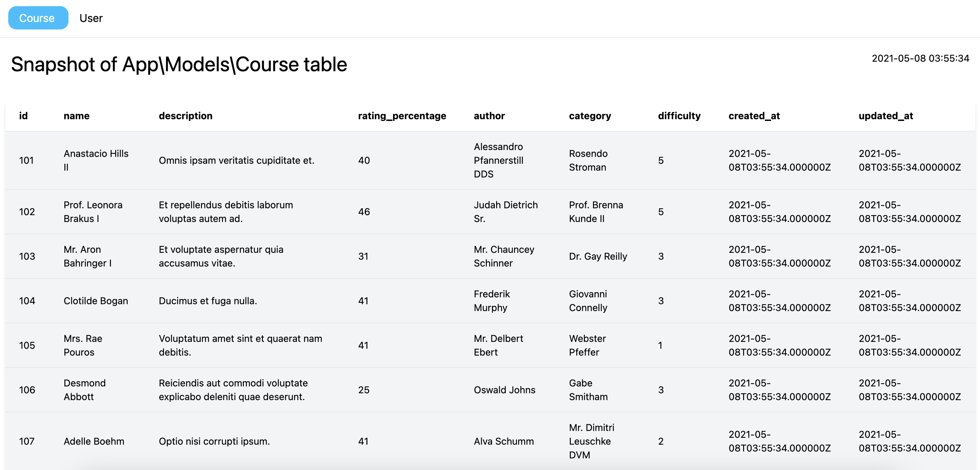The height and width of the screenshot is (470, 980).
Task: Select the Clotilde Bogan row
Action: click(x=96, y=301)
